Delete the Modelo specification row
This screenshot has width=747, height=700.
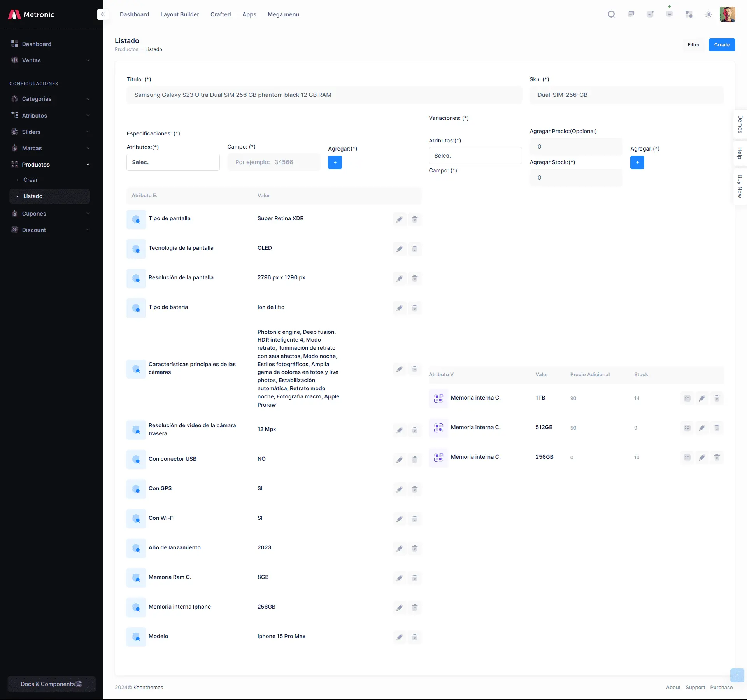click(x=414, y=637)
